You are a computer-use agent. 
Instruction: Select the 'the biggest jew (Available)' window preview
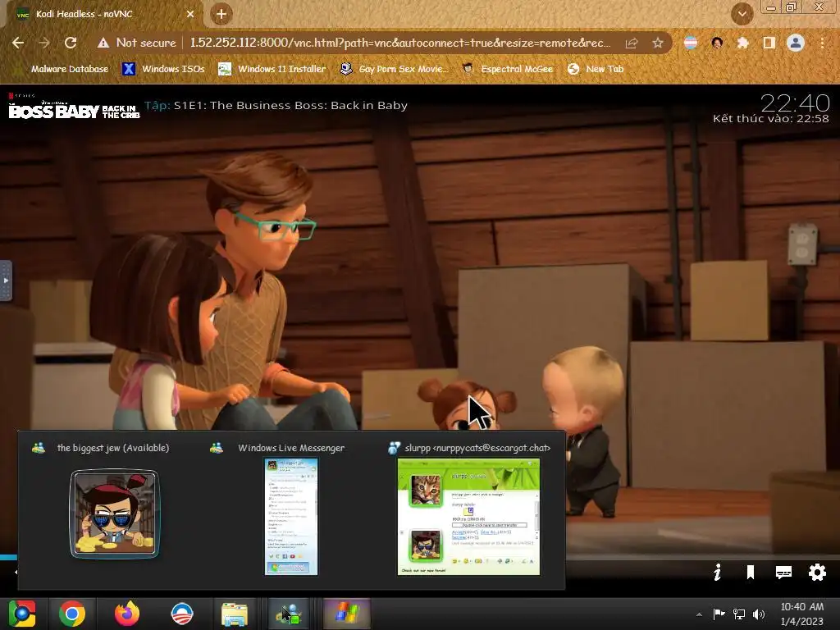click(114, 509)
